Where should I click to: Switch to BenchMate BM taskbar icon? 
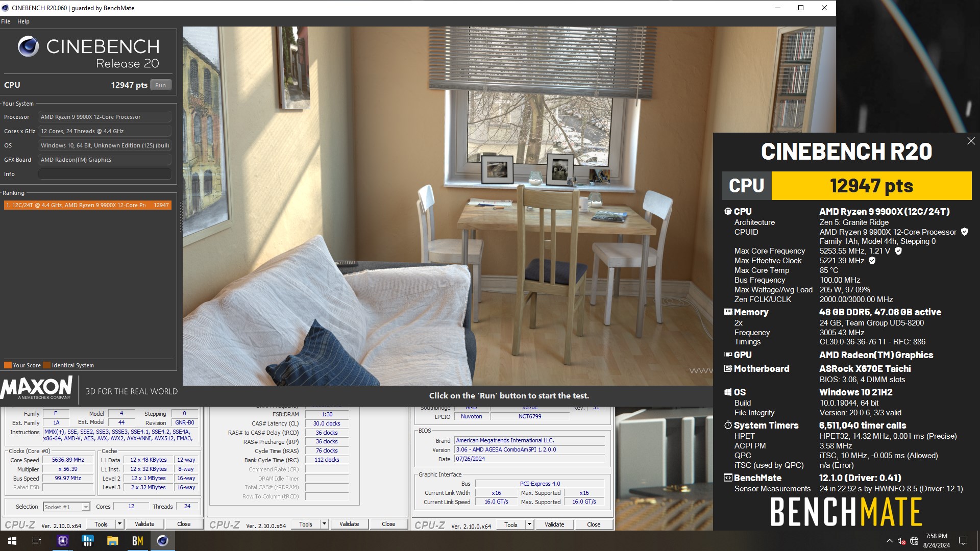(x=138, y=541)
